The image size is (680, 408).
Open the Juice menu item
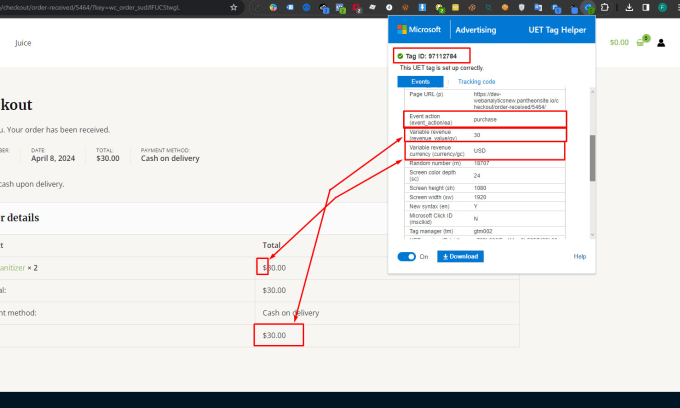tap(23, 43)
